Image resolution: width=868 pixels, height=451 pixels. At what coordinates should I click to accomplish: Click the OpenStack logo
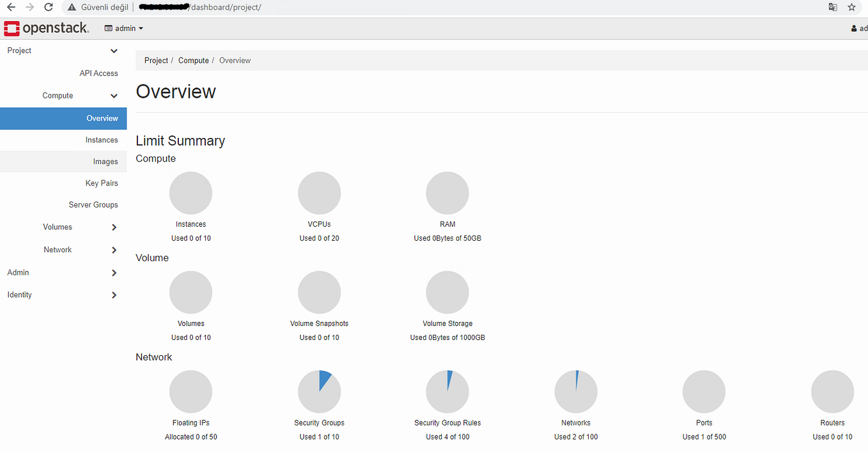click(x=46, y=28)
